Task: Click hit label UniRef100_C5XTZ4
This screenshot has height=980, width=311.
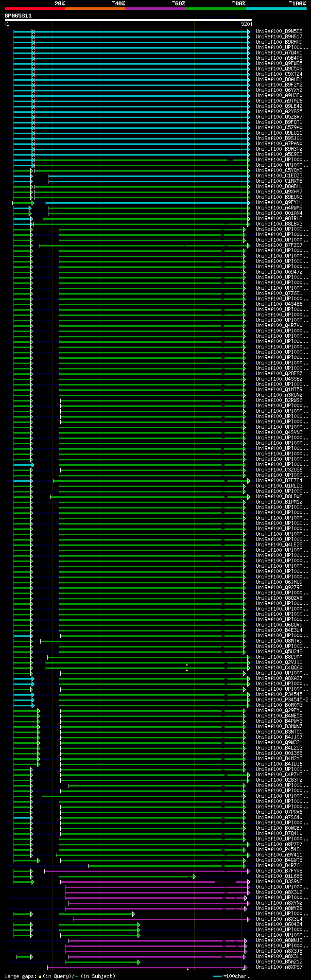Action: [x=279, y=74]
